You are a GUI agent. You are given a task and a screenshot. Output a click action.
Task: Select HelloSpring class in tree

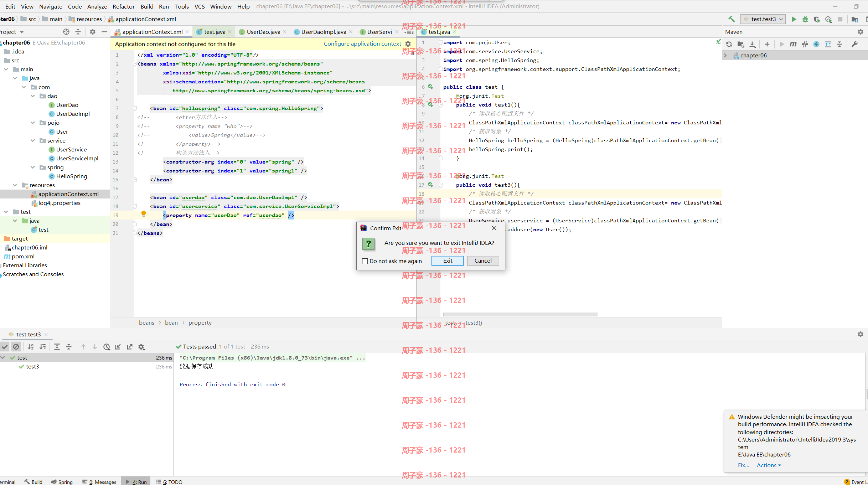tap(71, 176)
